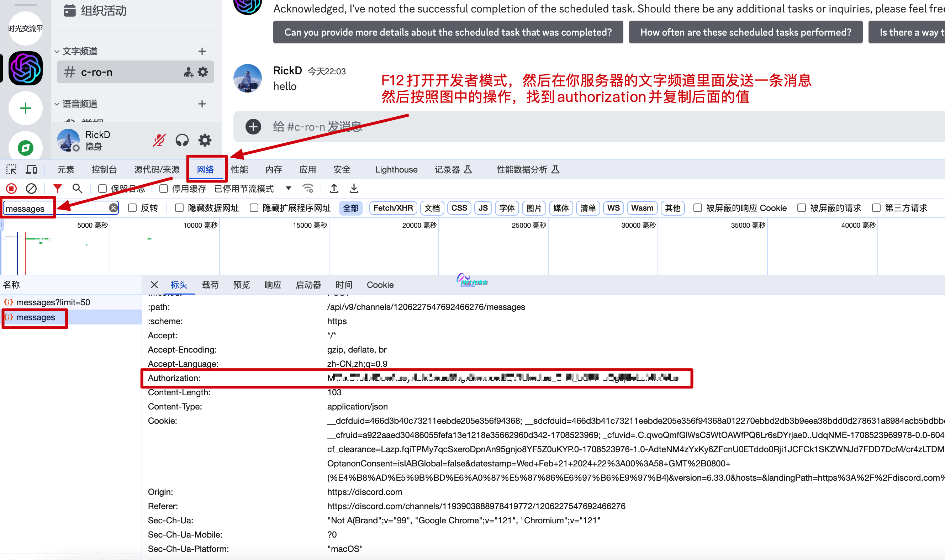Viewport: 945px width, 560px height.
Task: Select the messages request row
Action: (71, 317)
